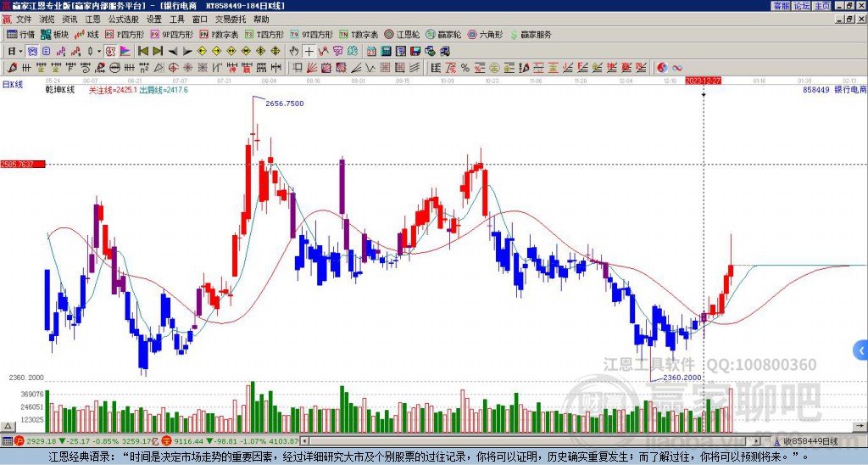Switch to the K线 chart view
Screen dimensions: 868x465
click(x=86, y=34)
